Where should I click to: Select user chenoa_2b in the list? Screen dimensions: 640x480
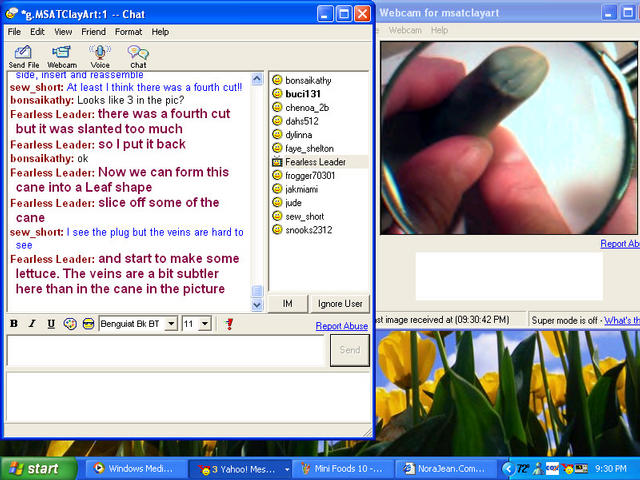tap(307, 108)
